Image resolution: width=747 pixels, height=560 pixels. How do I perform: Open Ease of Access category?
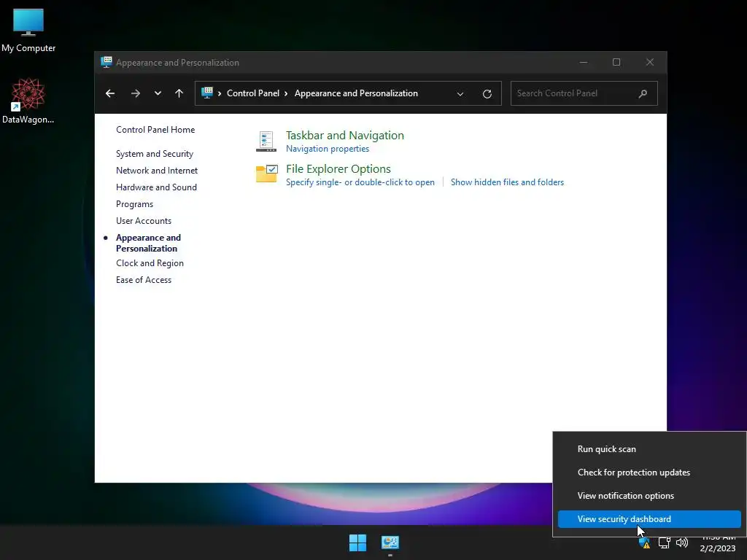pos(144,279)
